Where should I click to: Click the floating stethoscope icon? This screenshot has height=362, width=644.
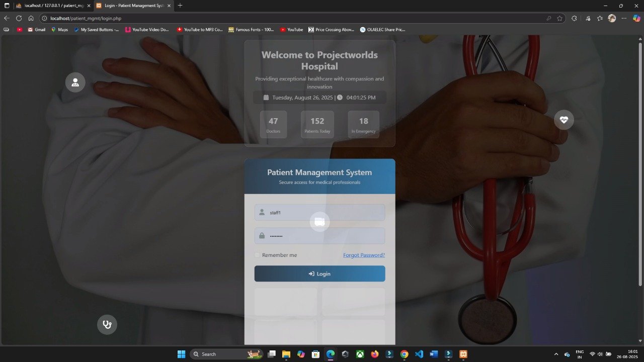pos(107,324)
